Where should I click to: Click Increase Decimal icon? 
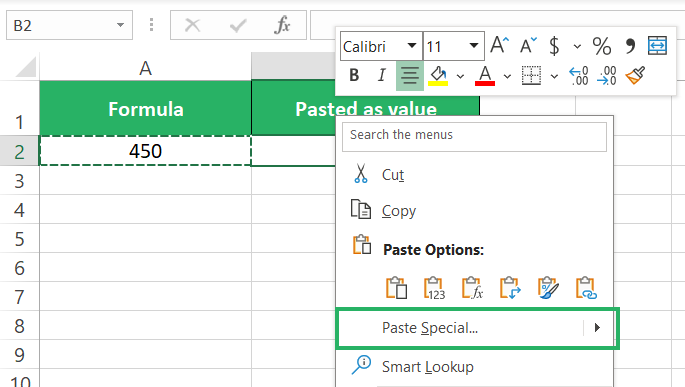(579, 76)
